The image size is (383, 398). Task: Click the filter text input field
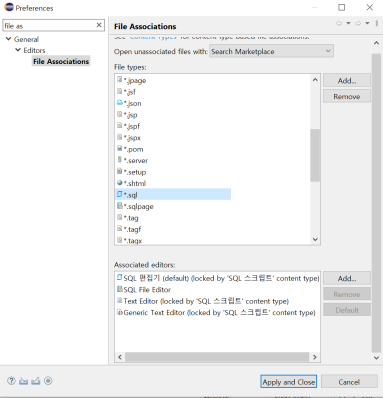pyautogui.click(x=49, y=25)
